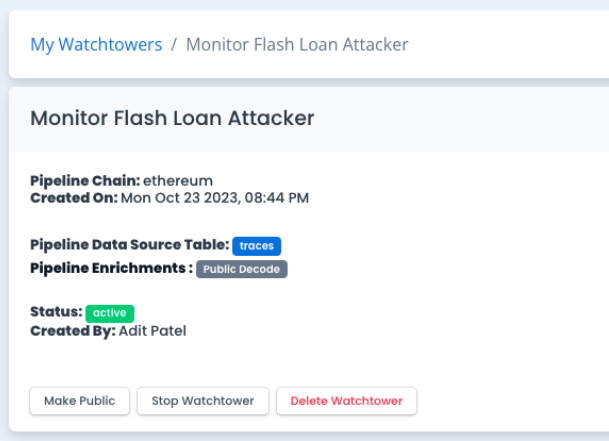This screenshot has width=609, height=441.
Task: Click the Status label text
Action: point(56,313)
